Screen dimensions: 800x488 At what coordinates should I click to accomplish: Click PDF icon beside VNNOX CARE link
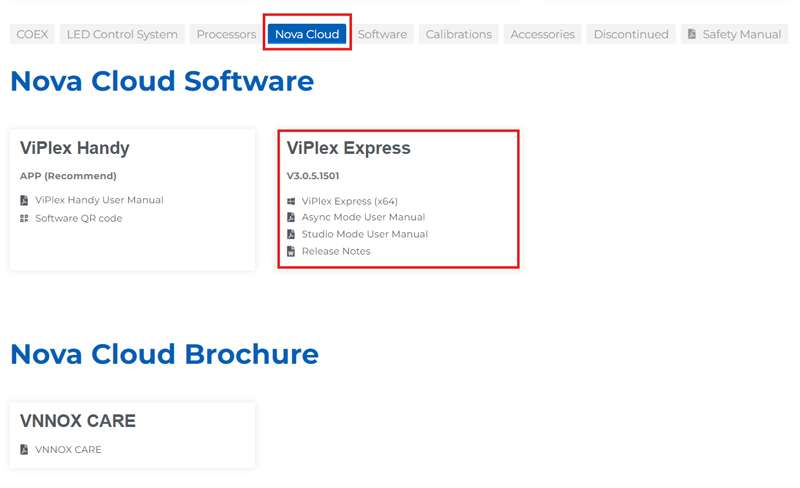[x=24, y=449]
